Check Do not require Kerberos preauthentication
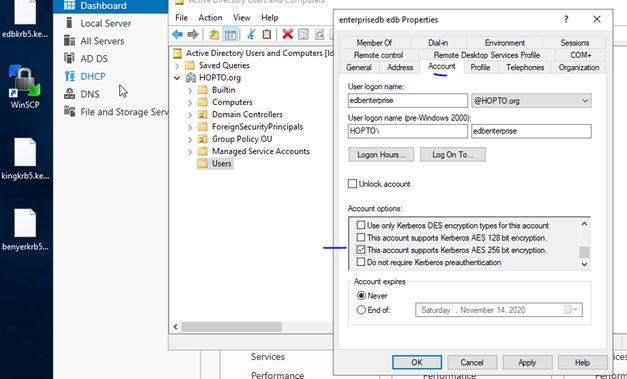Image resolution: width=627 pixels, height=379 pixels. tap(361, 262)
